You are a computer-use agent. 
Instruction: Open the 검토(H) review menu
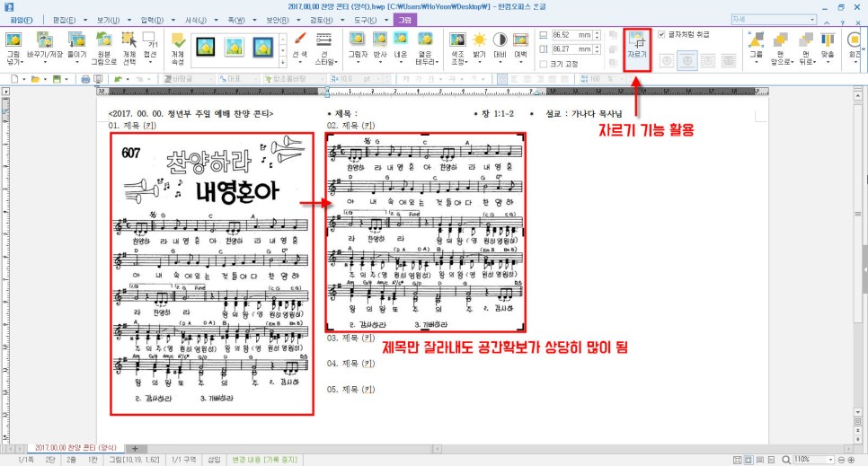[321, 20]
